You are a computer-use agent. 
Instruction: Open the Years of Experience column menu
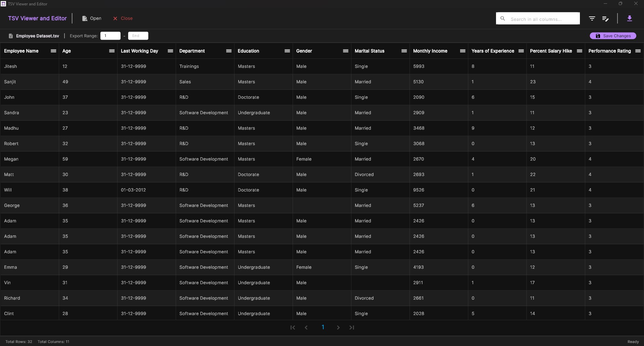(x=521, y=51)
